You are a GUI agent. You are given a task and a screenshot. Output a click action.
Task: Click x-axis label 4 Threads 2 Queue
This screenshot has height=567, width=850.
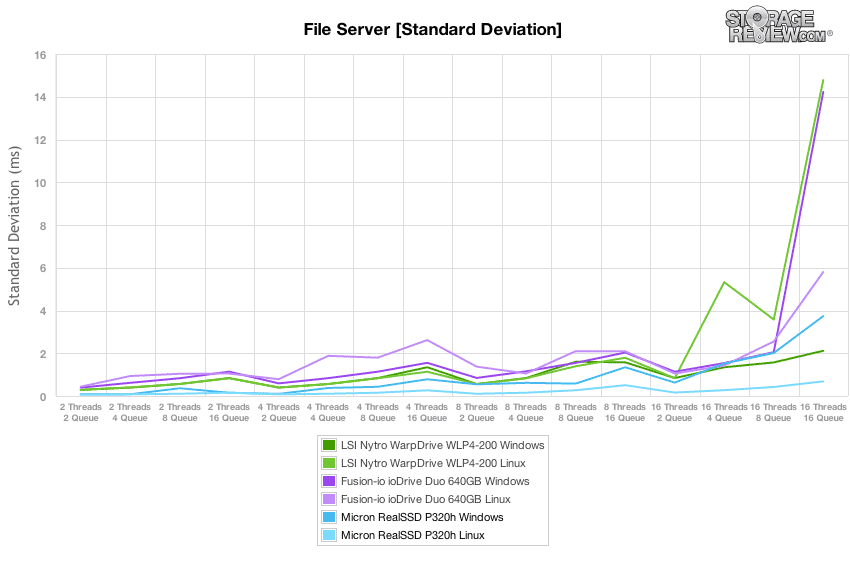tap(279, 413)
